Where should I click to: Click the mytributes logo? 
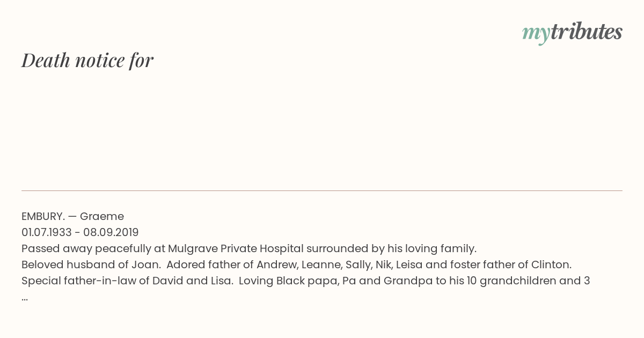tap(572, 33)
